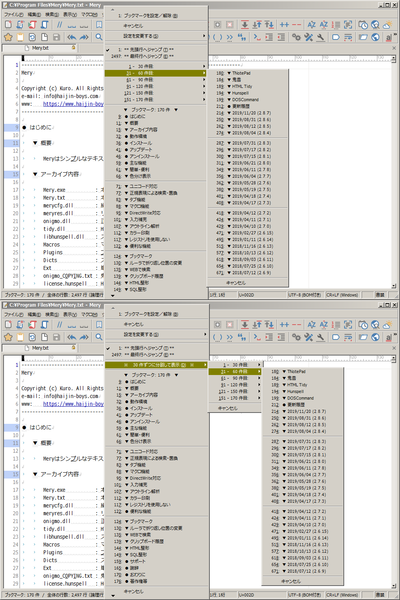Viewport: 400px width, 600px height.
Task: Expand 61 - 90 件目 submenu in upper window
Action: tap(157, 80)
